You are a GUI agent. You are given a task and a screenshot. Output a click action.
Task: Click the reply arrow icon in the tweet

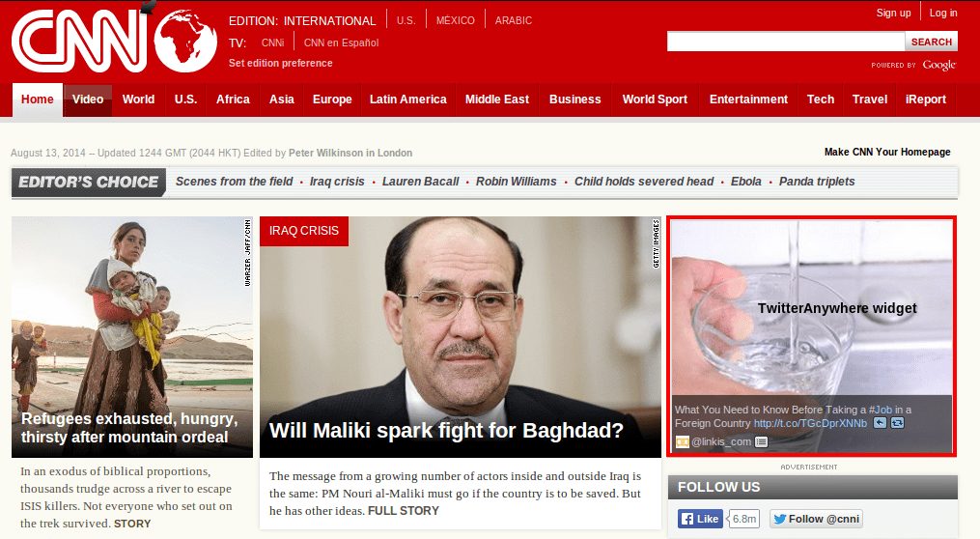click(x=880, y=423)
